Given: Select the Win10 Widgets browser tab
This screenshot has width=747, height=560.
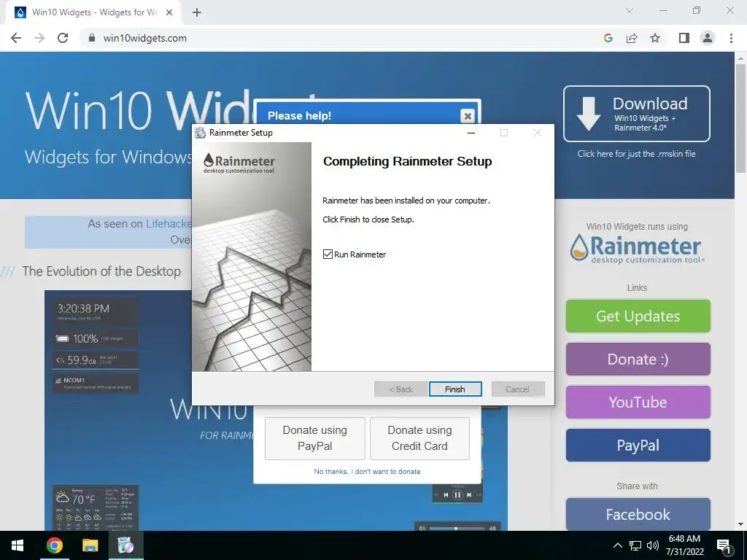Looking at the screenshot, I should tap(93, 13).
